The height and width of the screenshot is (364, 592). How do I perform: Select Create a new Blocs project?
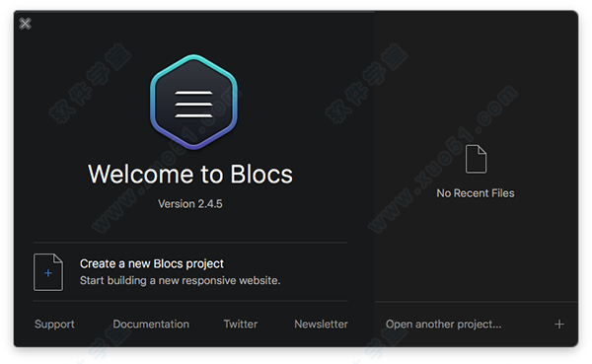click(x=152, y=263)
